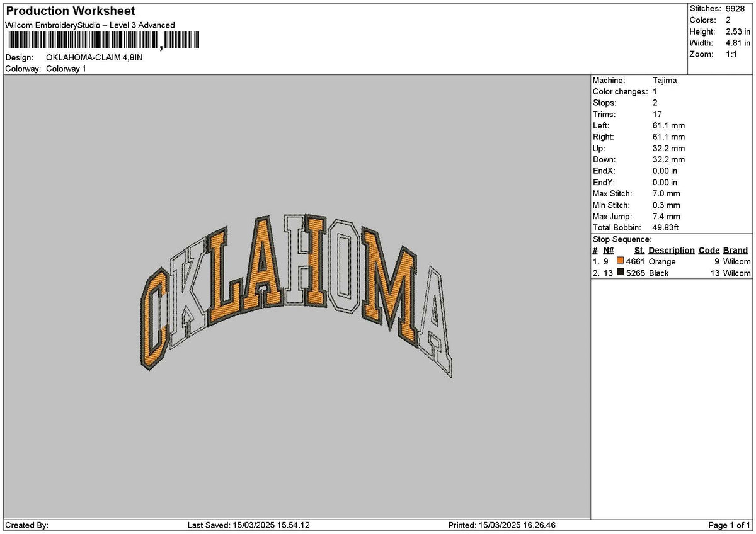
Task: Click the Max Jump value '7.4 mm'
Action: coord(667,217)
